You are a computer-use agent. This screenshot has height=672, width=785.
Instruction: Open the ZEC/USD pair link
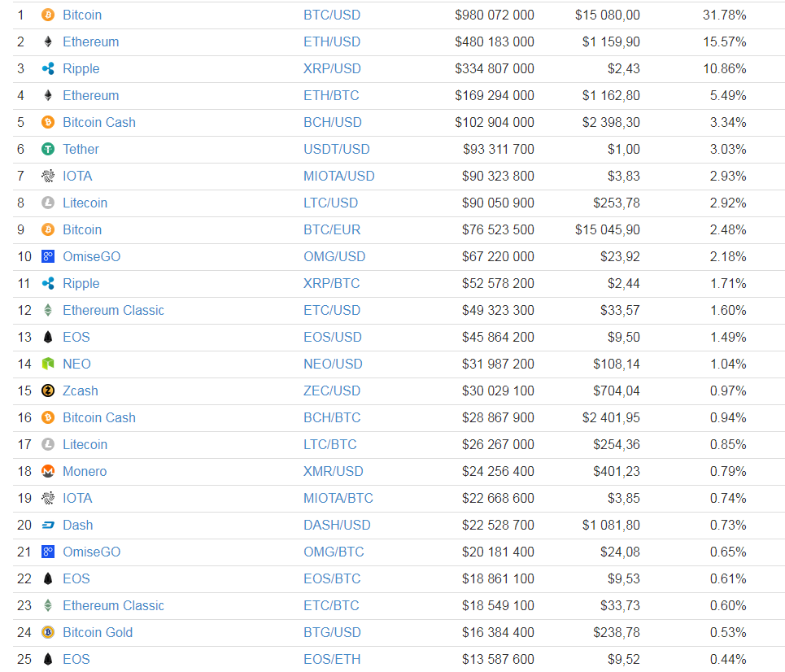pyautogui.click(x=332, y=391)
